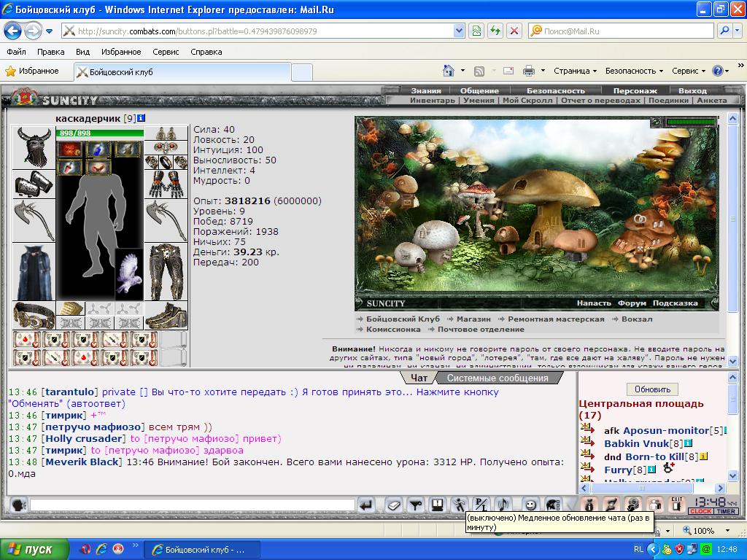
Task: Click the white owl pet icon
Action: pos(129,273)
